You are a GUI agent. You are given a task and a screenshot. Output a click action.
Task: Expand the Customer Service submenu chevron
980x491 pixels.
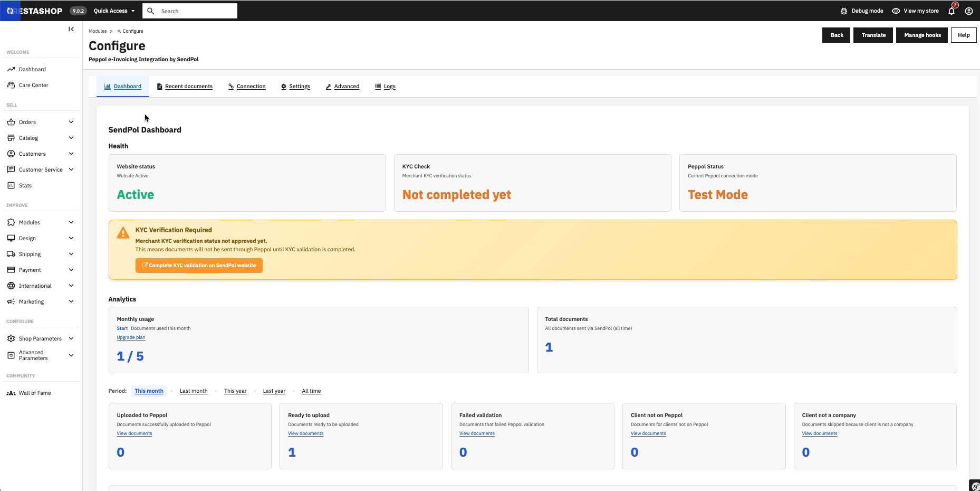(x=71, y=169)
